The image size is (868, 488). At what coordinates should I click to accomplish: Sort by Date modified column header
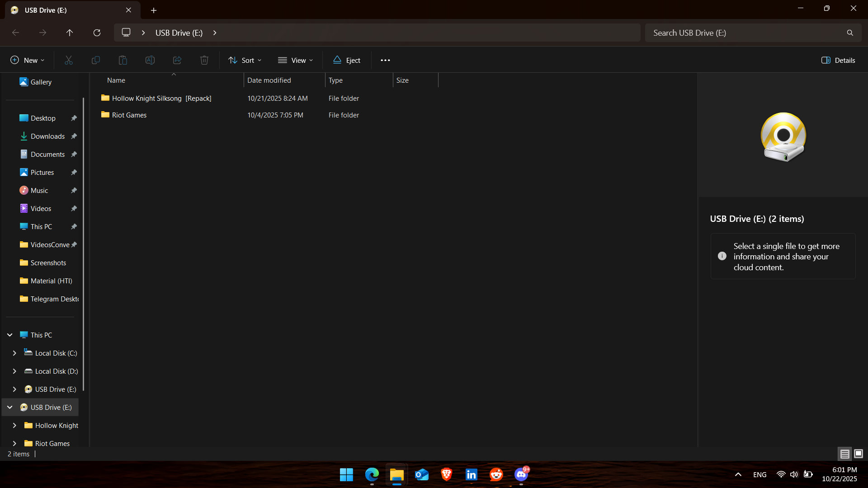(x=269, y=80)
